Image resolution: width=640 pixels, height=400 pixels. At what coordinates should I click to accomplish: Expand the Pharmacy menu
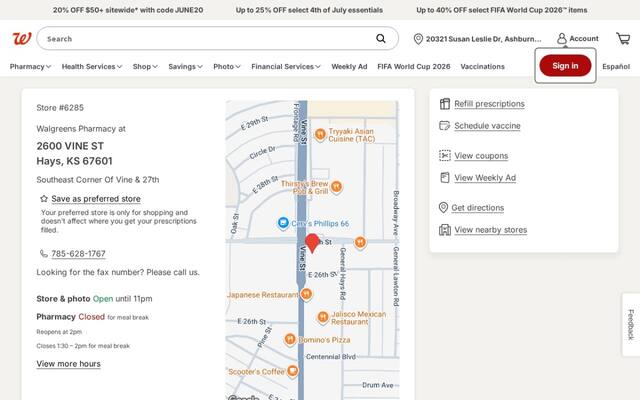(x=30, y=66)
